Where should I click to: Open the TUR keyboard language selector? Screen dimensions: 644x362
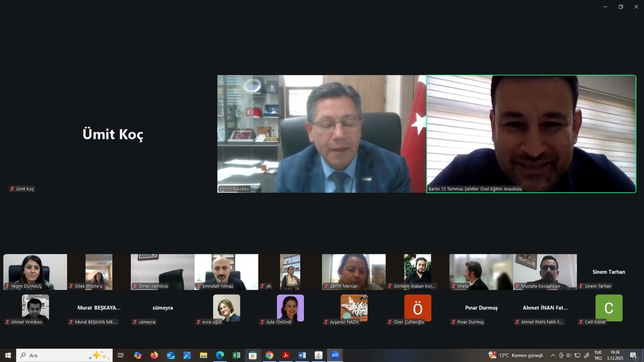click(x=597, y=355)
